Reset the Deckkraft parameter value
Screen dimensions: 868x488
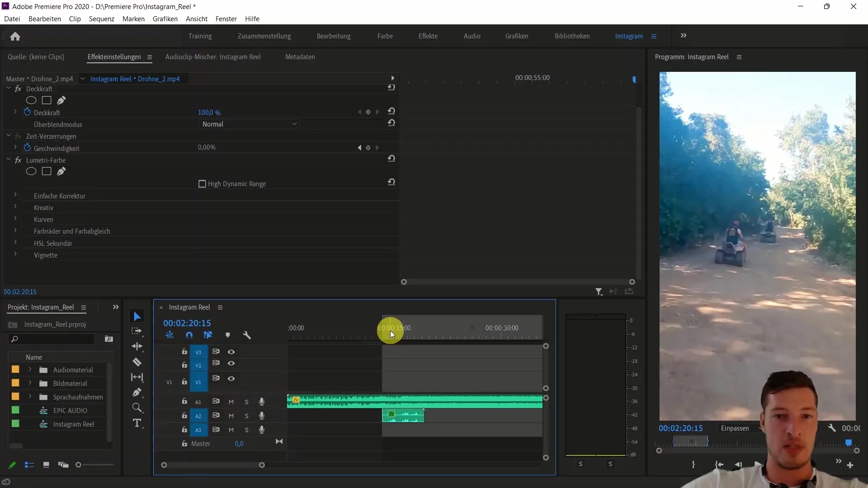click(x=392, y=111)
